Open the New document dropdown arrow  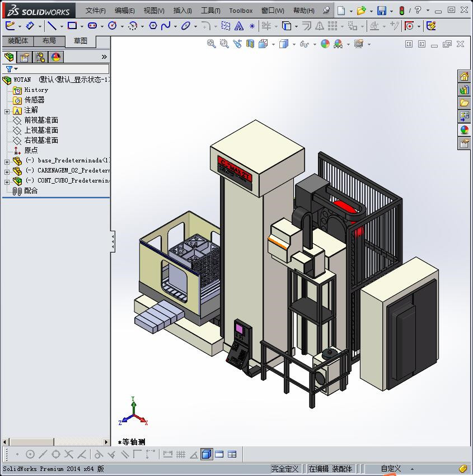point(351,11)
